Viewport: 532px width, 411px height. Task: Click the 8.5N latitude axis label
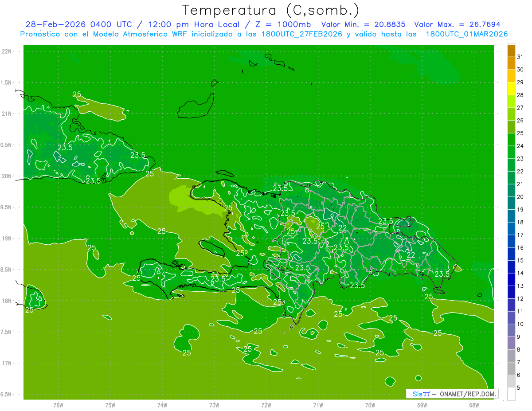(7, 270)
